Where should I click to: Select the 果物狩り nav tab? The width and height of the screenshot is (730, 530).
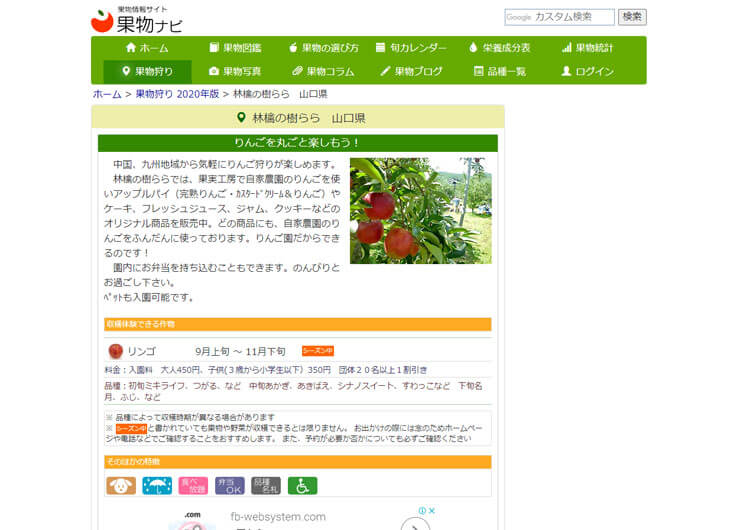tap(147, 72)
